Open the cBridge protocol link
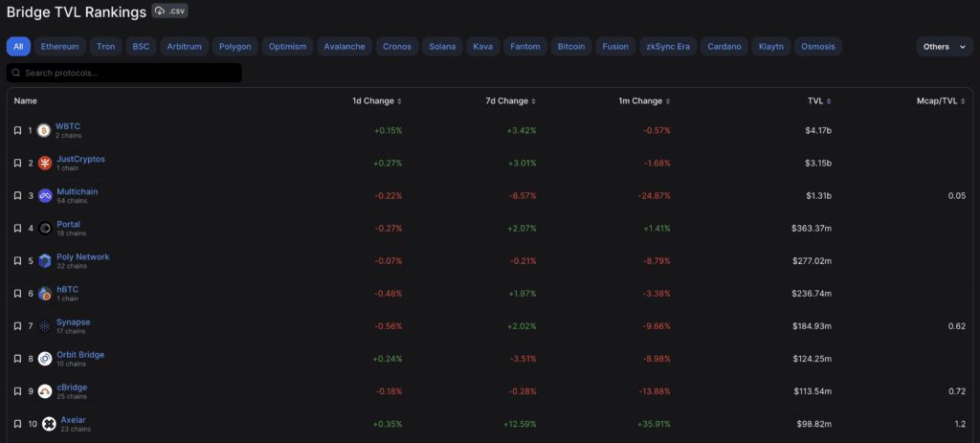This screenshot has height=443, width=980. [72, 387]
